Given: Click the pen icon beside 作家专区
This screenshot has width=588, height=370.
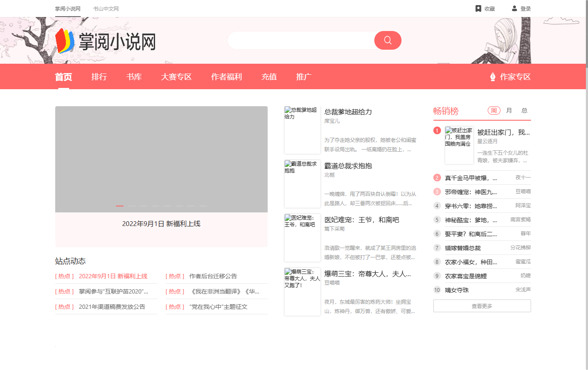Looking at the screenshot, I should 493,77.
